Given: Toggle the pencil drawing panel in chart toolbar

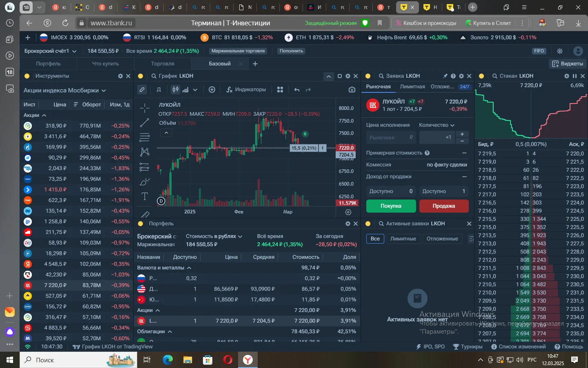Looking at the screenshot, I should click(x=142, y=90).
